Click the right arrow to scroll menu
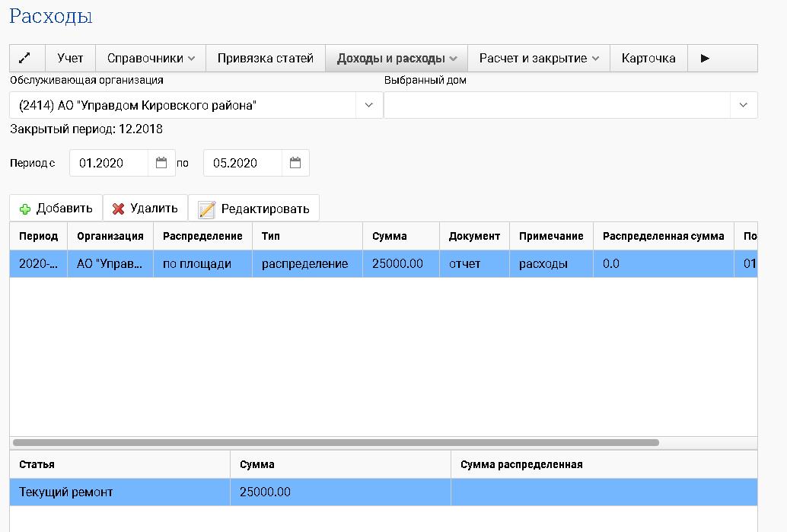 705,59
